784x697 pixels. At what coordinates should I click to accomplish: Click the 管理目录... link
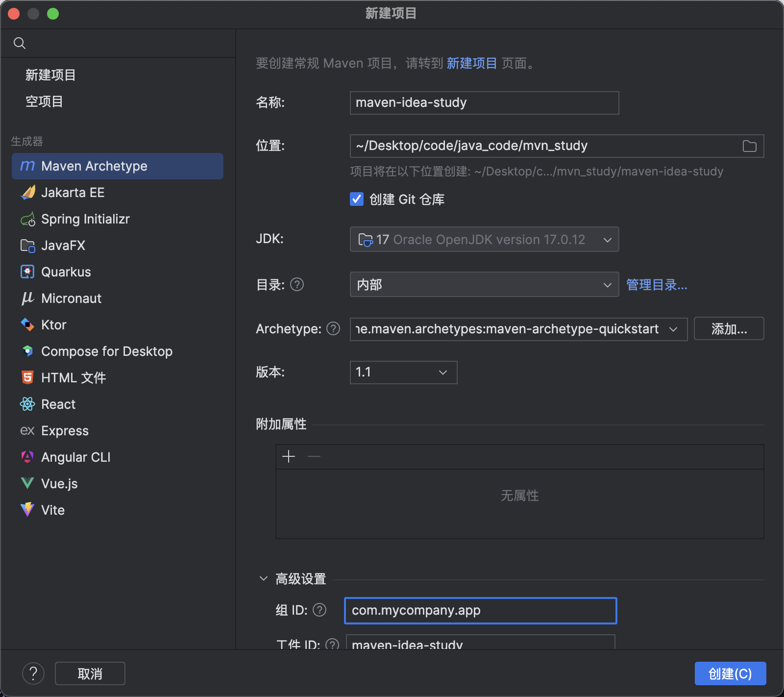click(x=657, y=285)
